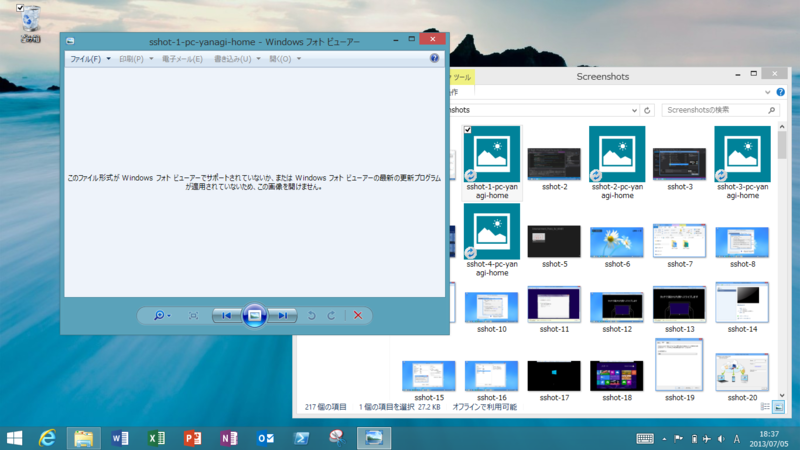Rotate the image counterclockwise

(311, 316)
